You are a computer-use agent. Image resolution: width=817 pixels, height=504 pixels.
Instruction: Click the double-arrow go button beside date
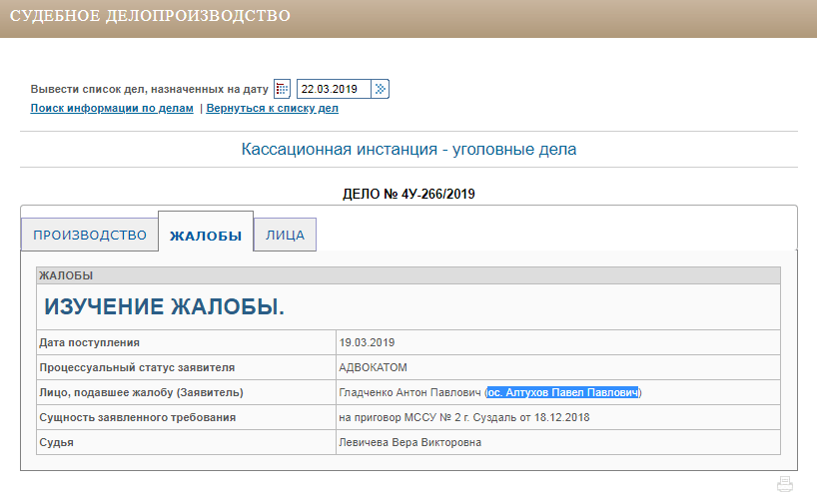pos(381,89)
